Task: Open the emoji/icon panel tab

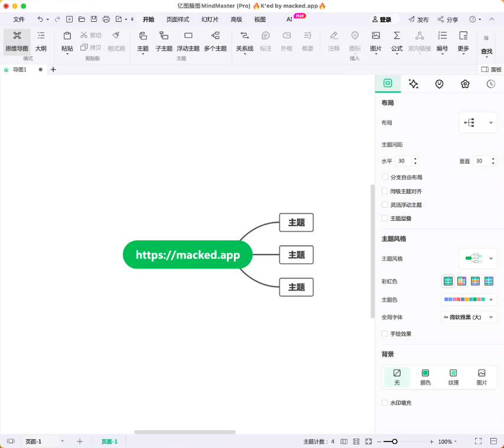Action: point(439,84)
